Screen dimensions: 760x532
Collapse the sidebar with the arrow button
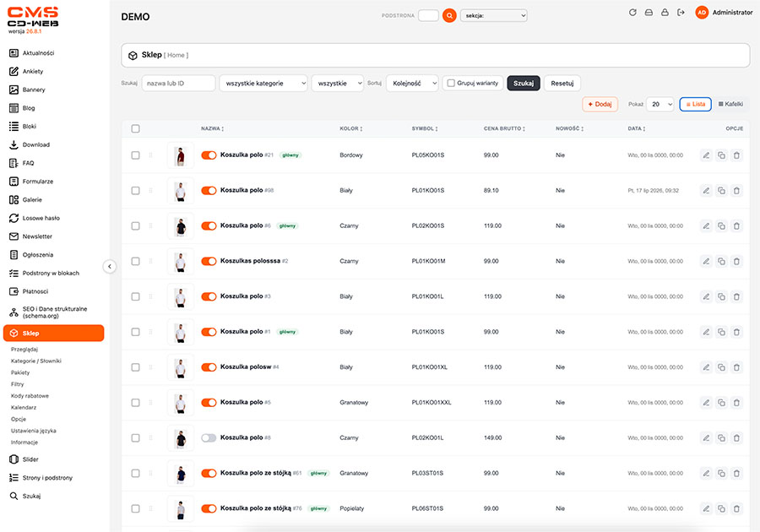pyautogui.click(x=110, y=267)
